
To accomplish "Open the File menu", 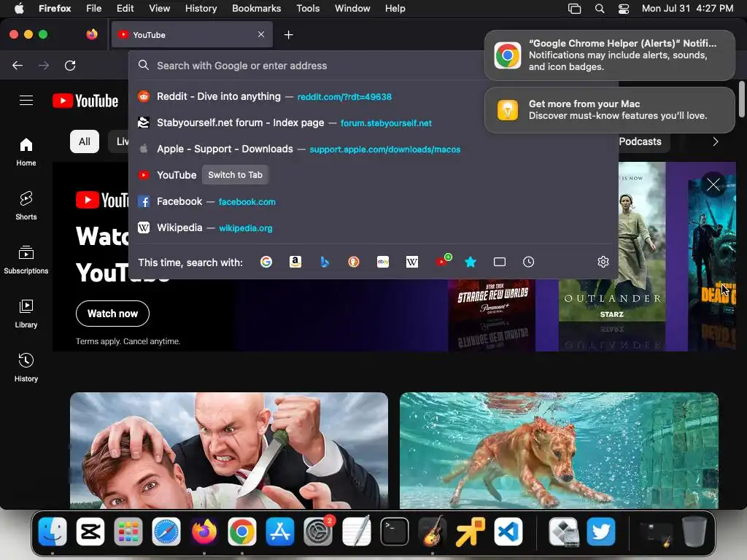I will pyautogui.click(x=94, y=9).
